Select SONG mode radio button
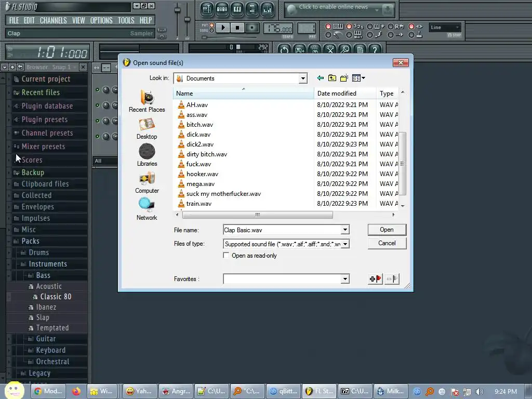Screen dimensions: 532x399 pos(212,31)
